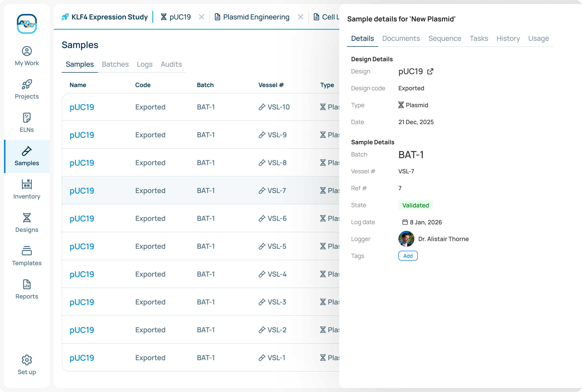Add a tag with the Add button

coord(408,256)
